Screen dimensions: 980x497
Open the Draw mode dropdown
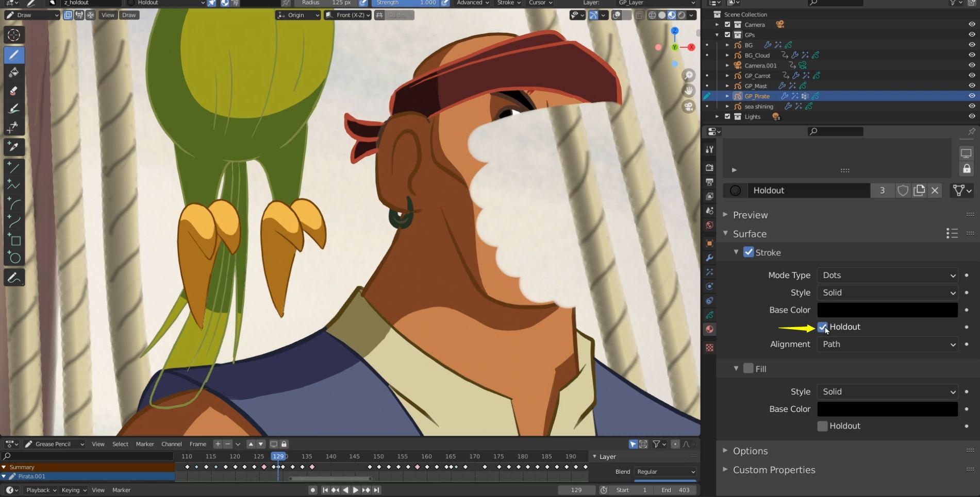32,15
